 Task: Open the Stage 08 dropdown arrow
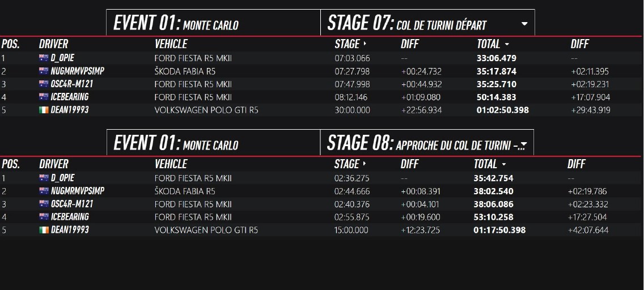tap(524, 144)
